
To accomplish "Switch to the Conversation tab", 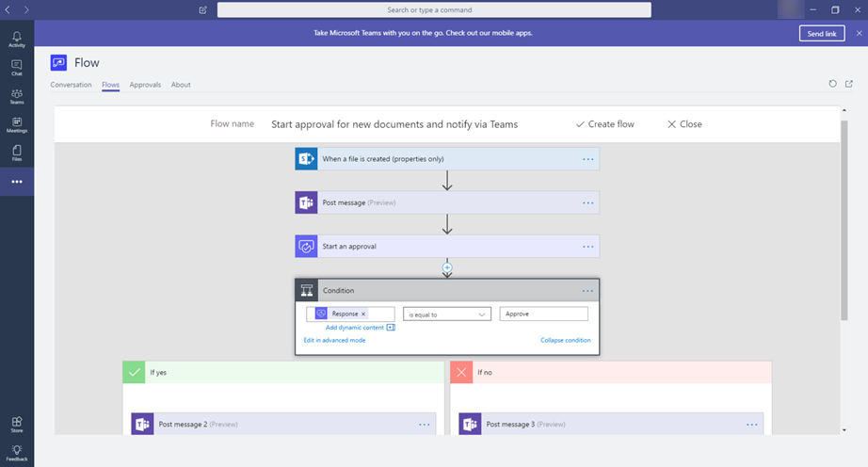I will coord(71,85).
